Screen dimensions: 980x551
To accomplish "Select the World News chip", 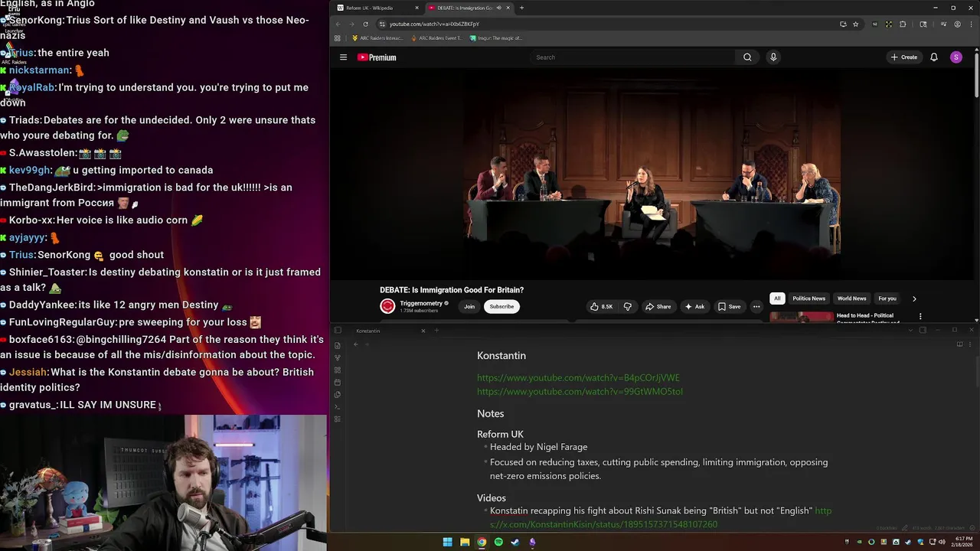I will [851, 298].
